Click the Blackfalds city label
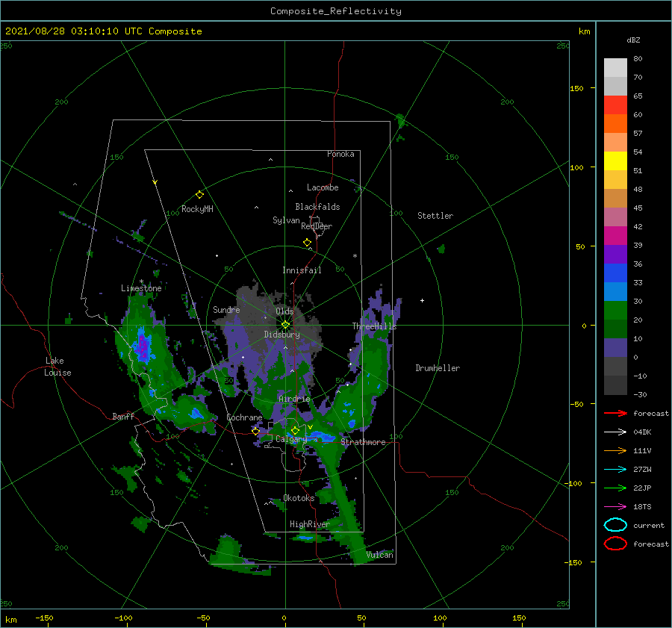Image resolution: width=672 pixels, height=628 pixels. [317, 207]
